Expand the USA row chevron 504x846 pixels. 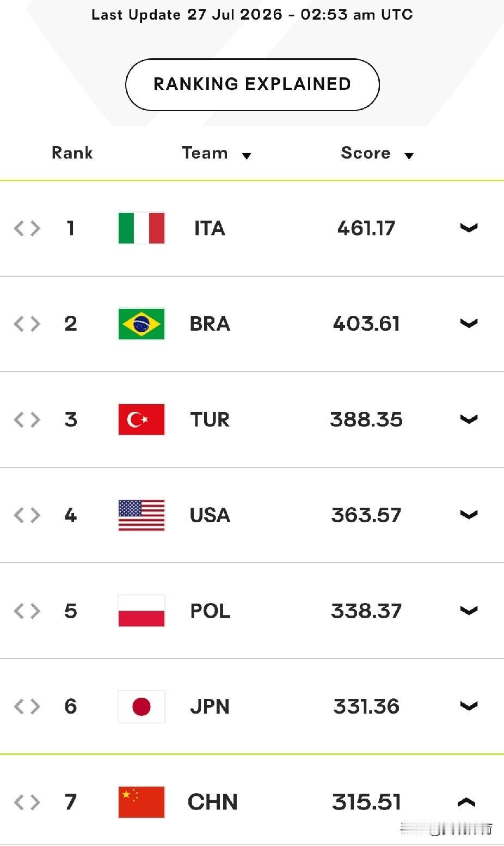pyautogui.click(x=469, y=514)
